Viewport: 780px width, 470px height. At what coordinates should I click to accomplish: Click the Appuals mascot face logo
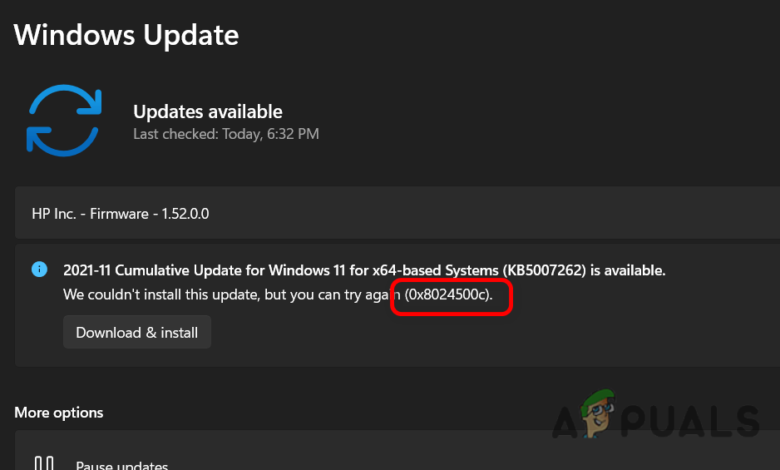point(598,413)
